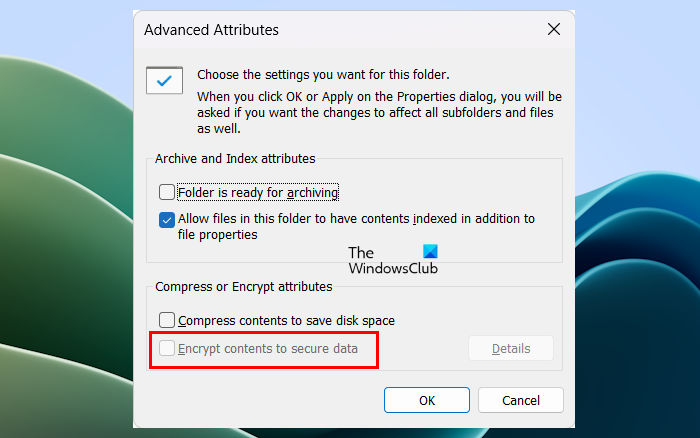Screen dimensions: 700x438
Task: Click the 'Compress contents to save disk space' label
Action: click(x=286, y=321)
